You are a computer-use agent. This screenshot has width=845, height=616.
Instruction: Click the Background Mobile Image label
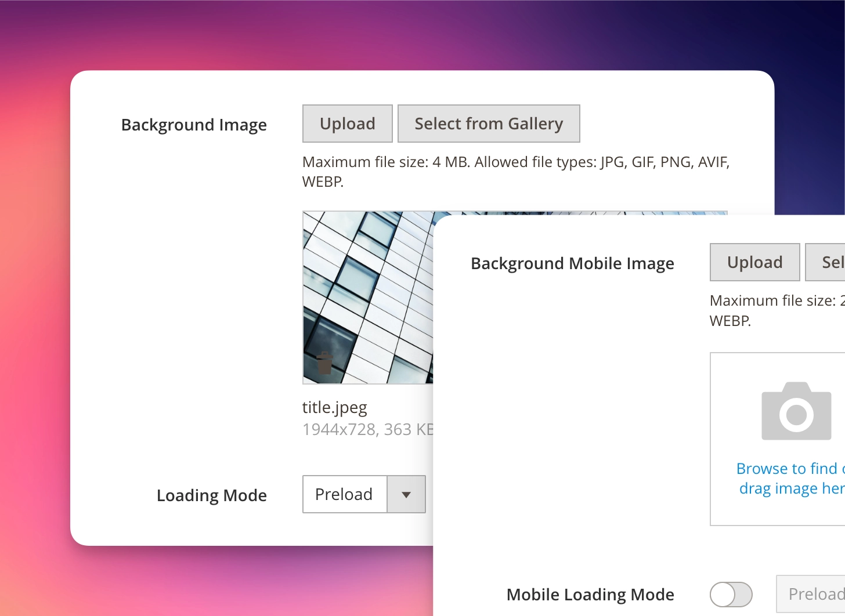(572, 264)
